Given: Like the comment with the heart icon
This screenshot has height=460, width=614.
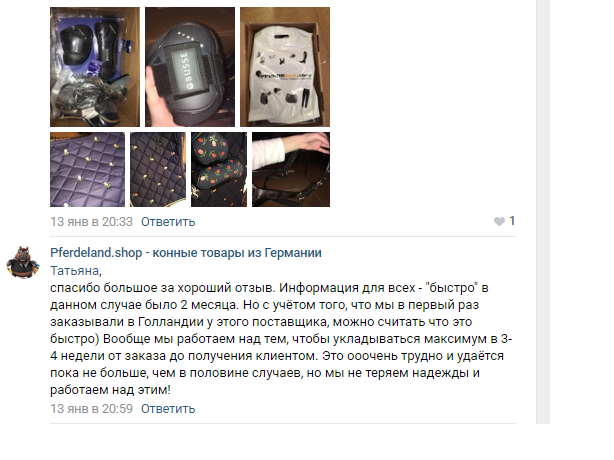Looking at the screenshot, I should (499, 222).
